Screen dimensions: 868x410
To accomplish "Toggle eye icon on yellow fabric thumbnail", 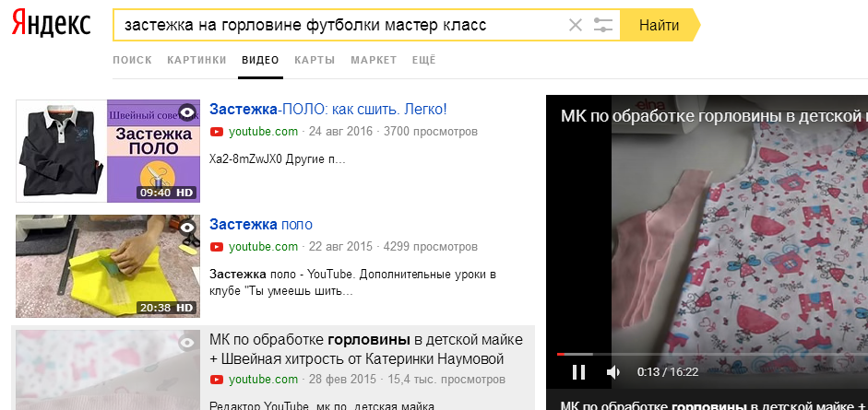I will pyautogui.click(x=187, y=227).
